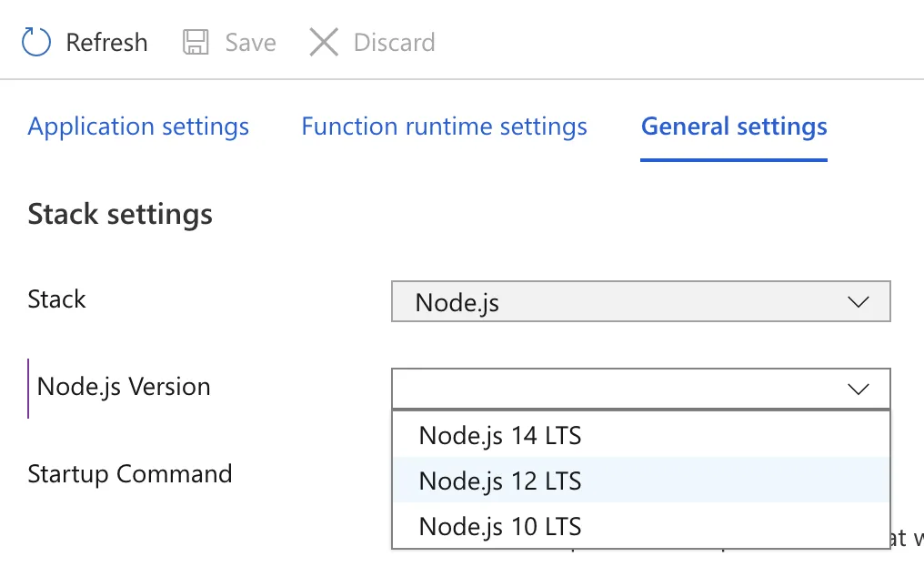This screenshot has width=924, height=577.
Task: Click the Refresh circular arrow icon
Action: [36, 42]
